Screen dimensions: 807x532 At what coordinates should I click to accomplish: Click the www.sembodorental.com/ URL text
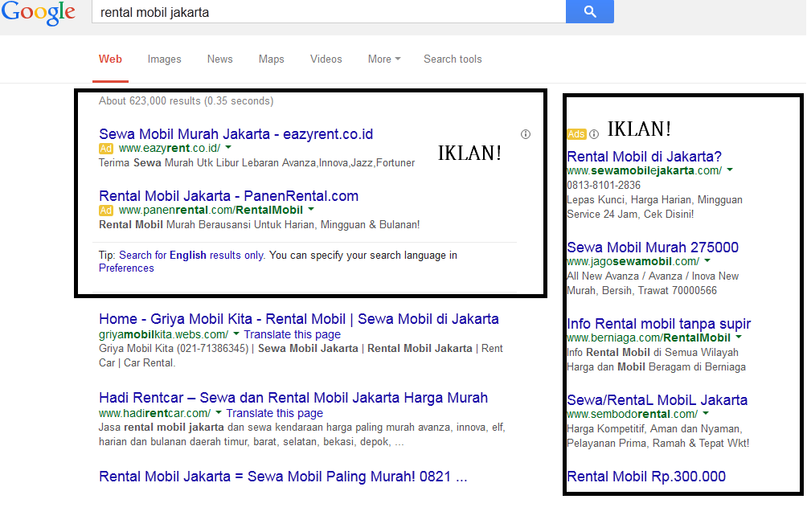point(632,414)
